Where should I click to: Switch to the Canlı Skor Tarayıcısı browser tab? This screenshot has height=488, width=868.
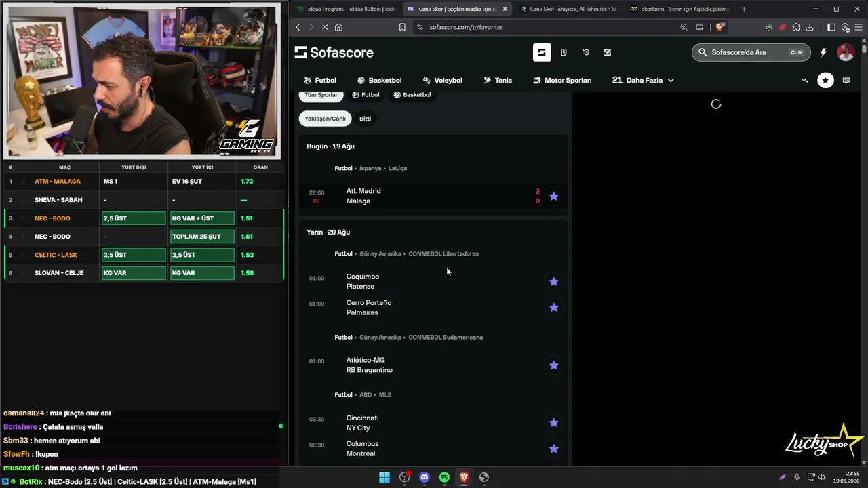coord(568,9)
